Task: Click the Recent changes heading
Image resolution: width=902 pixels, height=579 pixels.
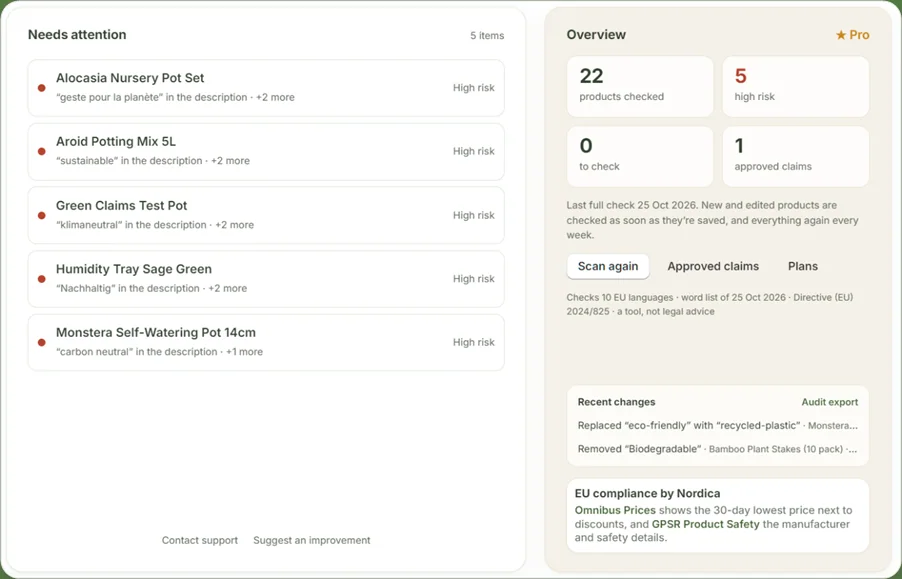Action: [x=616, y=402]
